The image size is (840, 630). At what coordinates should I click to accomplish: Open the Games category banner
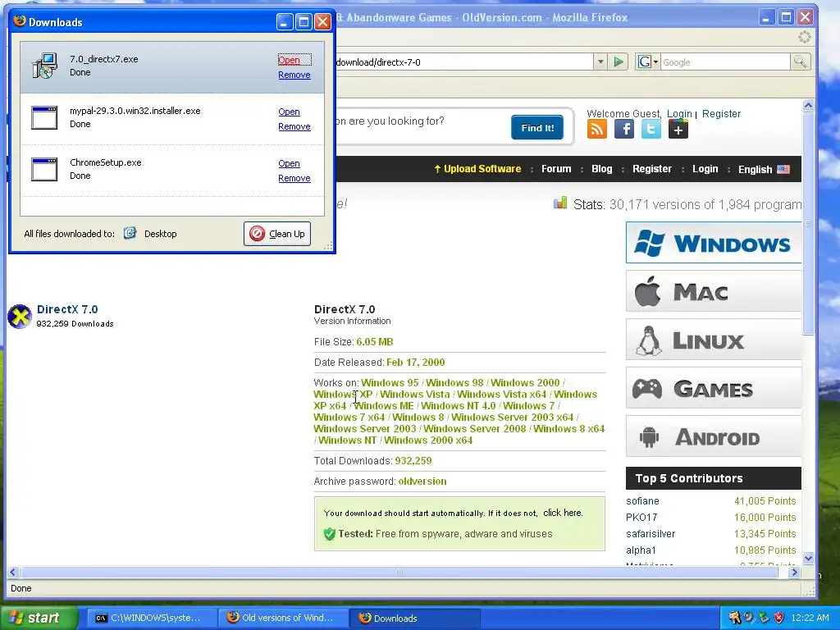point(714,388)
